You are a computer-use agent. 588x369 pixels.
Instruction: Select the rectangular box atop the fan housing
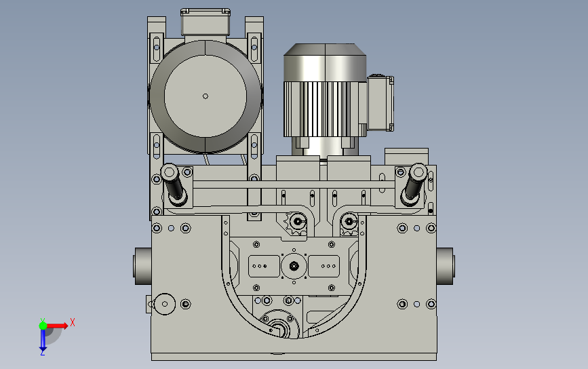tap(205, 22)
